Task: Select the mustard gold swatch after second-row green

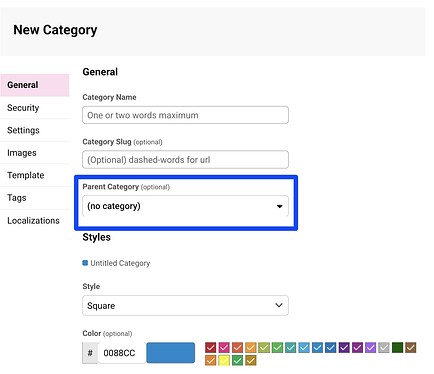Action: (x=250, y=360)
